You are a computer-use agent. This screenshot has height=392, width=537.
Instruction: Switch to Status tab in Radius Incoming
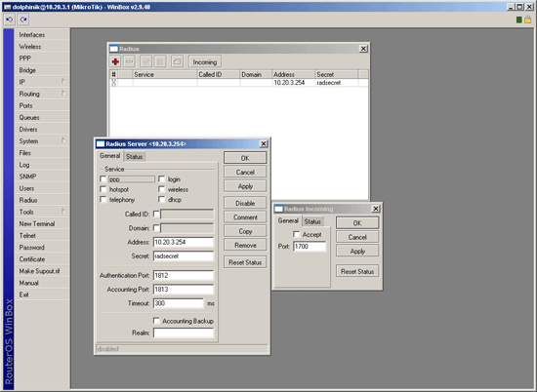[312, 221]
